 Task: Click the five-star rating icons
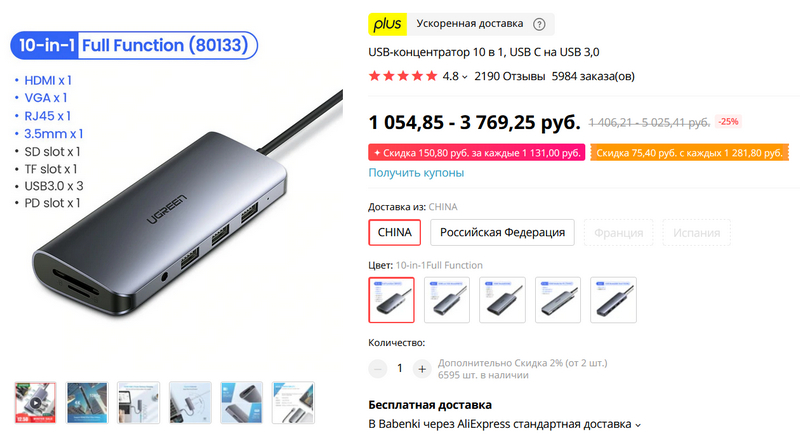[x=403, y=76]
